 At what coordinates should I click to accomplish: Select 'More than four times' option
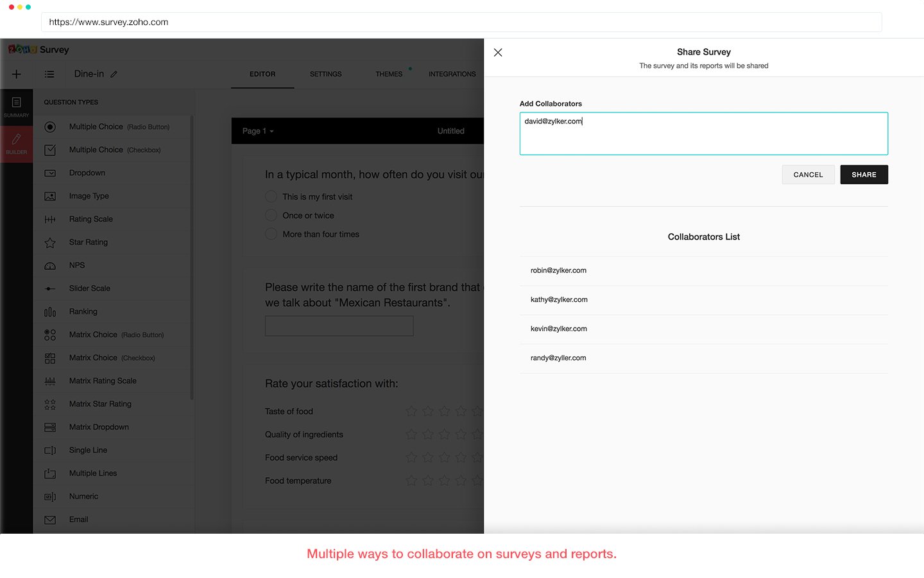[271, 234]
